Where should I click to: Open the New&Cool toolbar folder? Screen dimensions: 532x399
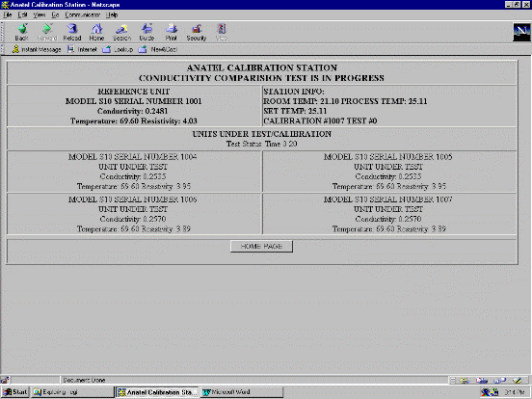click(158, 49)
